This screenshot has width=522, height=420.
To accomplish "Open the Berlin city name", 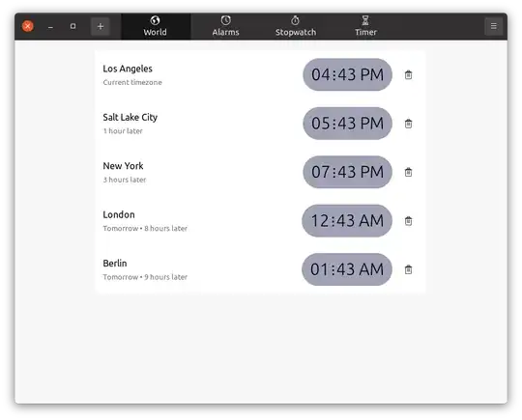I will point(115,264).
